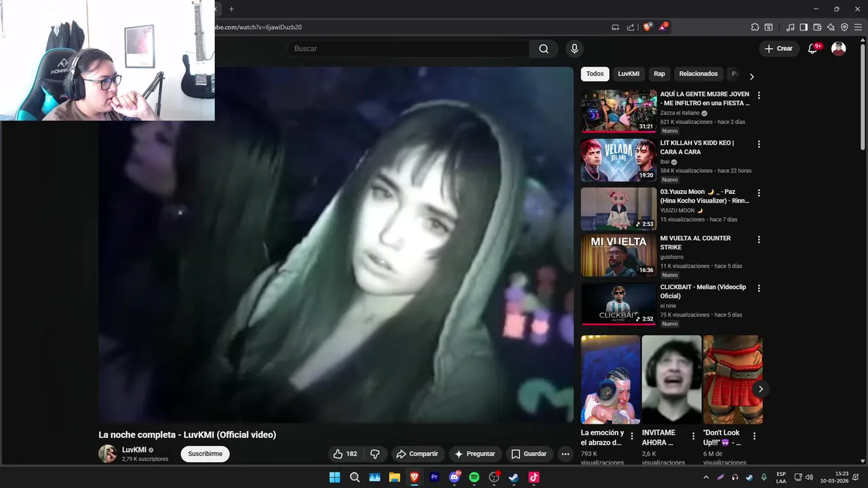
Task: Click the share page icon in address bar
Action: point(631,27)
